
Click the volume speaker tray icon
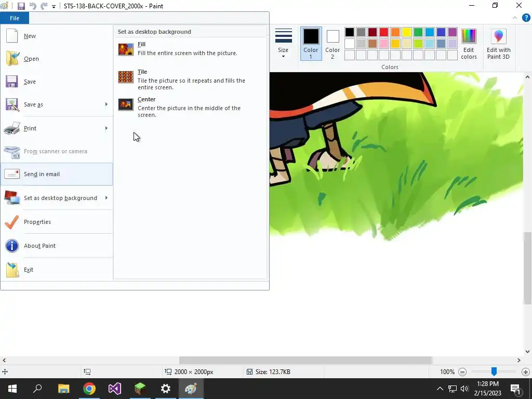pyautogui.click(x=464, y=389)
